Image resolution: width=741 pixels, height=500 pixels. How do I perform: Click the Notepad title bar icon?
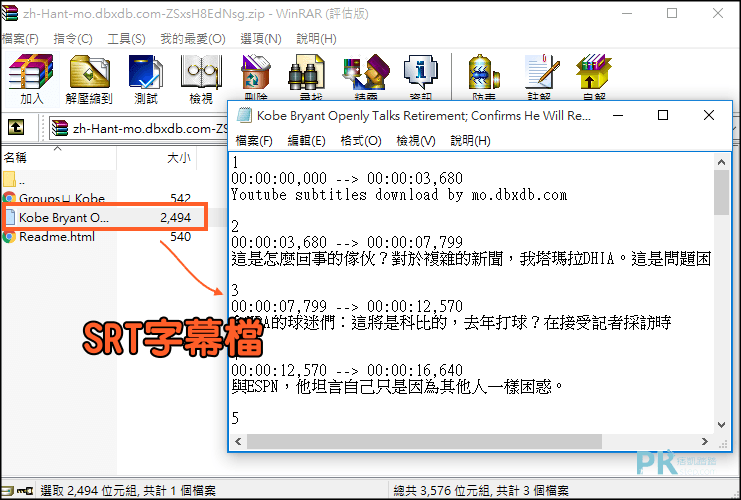(x=244, y=115)
